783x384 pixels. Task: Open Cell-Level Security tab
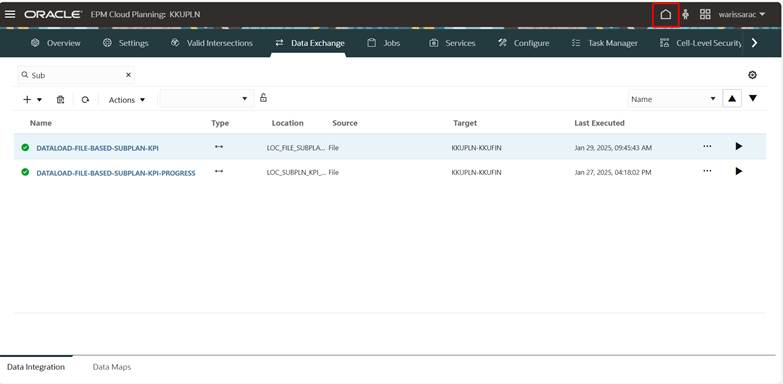tap(701, 43)
